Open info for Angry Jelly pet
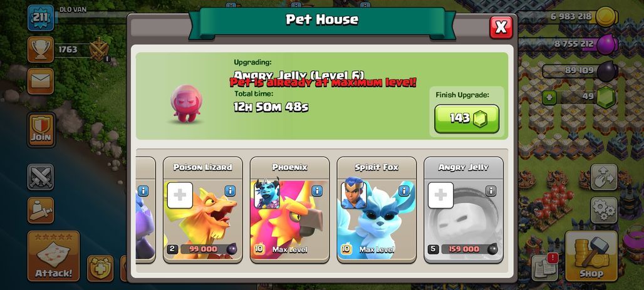Image resolution: width=644 pixels, height=290 pixels. coord(491,190)
